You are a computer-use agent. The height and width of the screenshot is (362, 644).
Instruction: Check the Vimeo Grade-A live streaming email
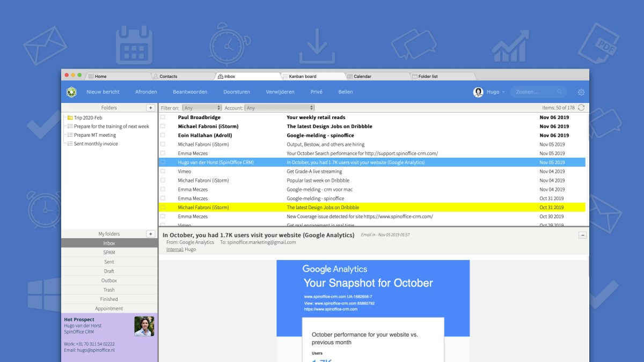point(163,172)
